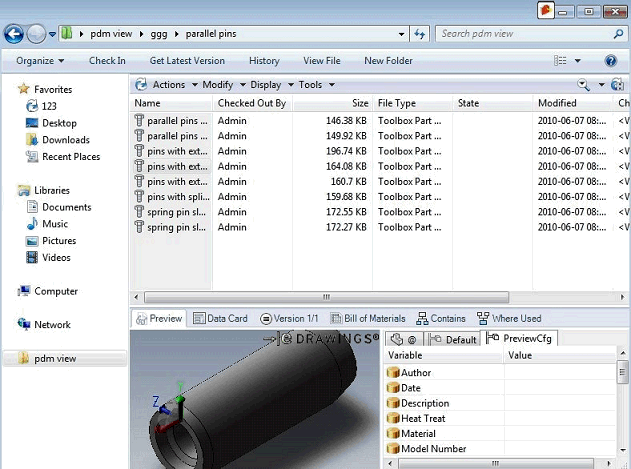Click the refresh icon beside address bar
Screen dimensions: 631x469
coord(421,34)
